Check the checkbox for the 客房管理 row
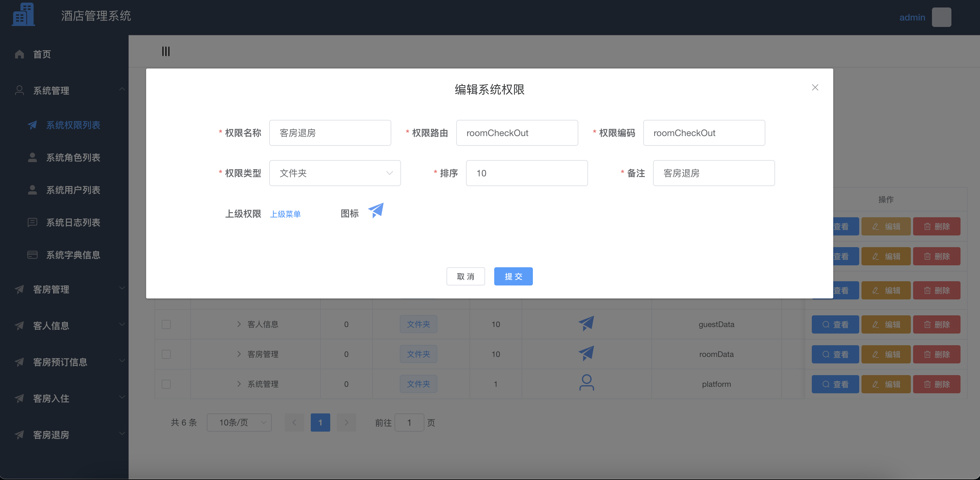Viewport: 980px width, 480px height. [x=166, y=354]
